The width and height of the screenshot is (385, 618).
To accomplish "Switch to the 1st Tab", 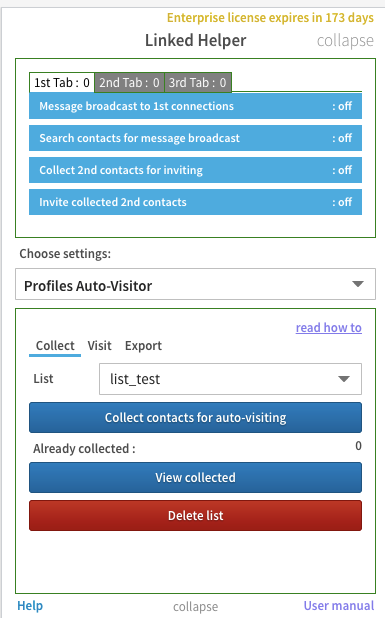I will click(62, 82).
